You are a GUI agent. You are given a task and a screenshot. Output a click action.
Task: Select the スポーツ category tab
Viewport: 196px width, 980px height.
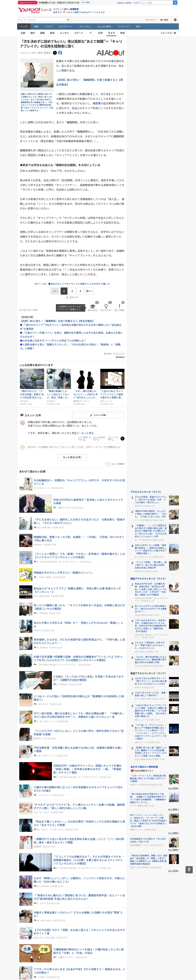tap(78, 33)
